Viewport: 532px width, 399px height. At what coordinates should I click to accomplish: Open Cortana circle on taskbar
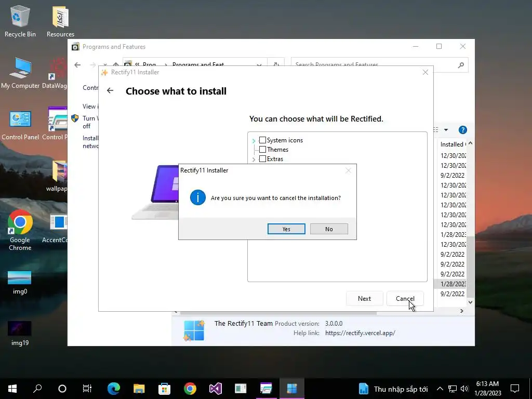pyautogui.click(x=62, y=389)
